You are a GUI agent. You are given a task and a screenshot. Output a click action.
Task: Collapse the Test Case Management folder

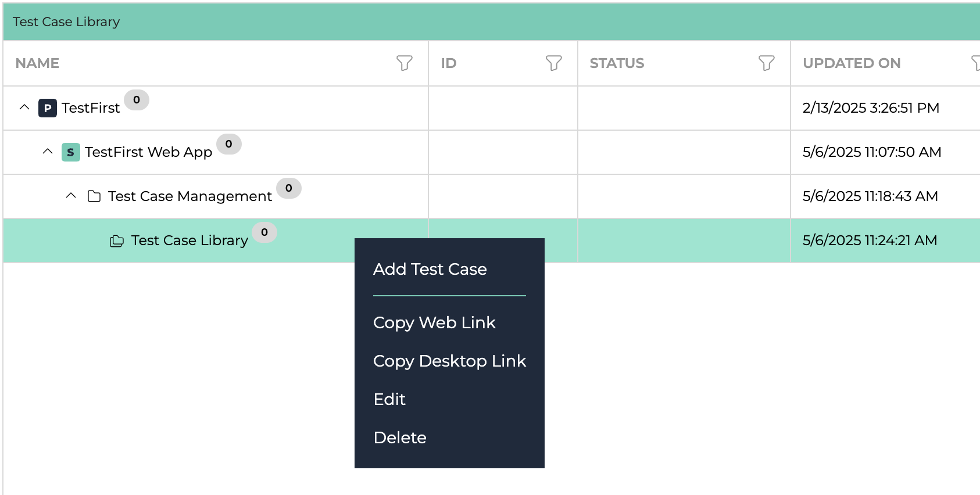coord(71,196)
